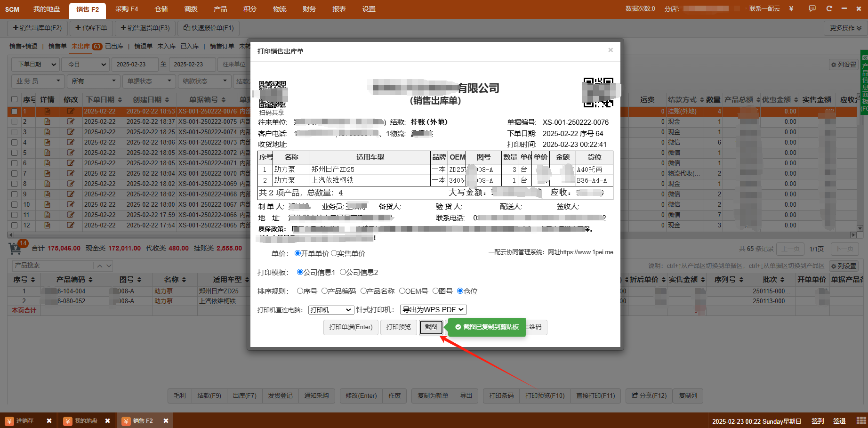Screen dimensions: 868x428
Task: Open the 下单日期 filter dropdown
Action: click(35, 65)
